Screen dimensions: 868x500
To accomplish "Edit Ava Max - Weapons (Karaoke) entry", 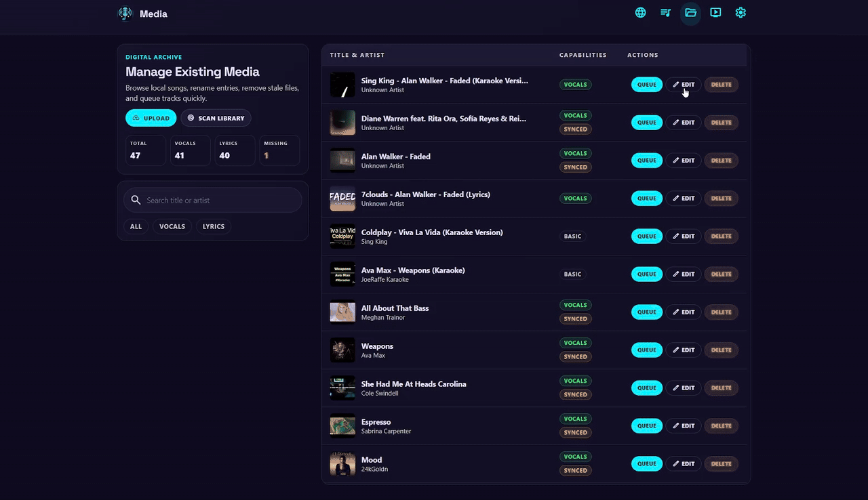I will coord(684,274).
